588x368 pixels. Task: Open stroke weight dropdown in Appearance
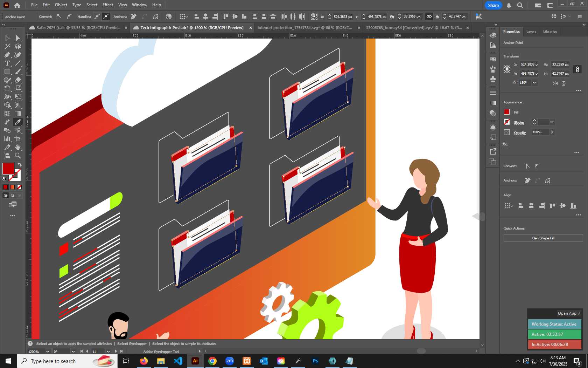point(552,122)
